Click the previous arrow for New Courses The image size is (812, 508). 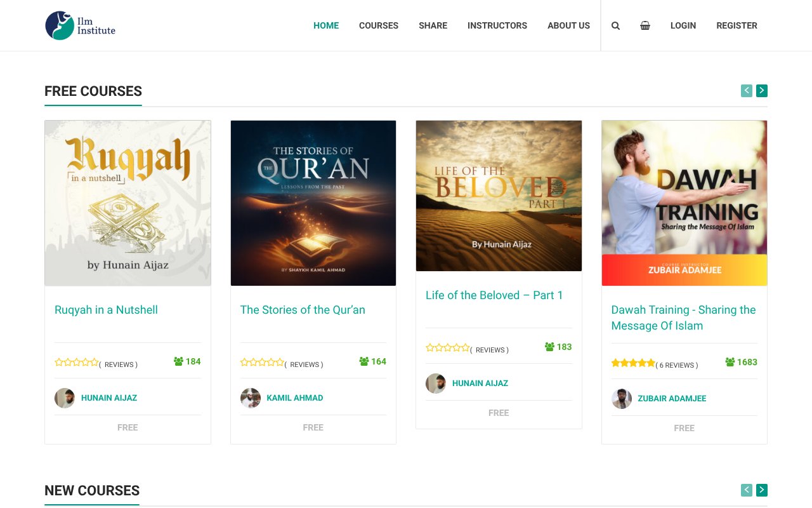[x=746, y=490]
